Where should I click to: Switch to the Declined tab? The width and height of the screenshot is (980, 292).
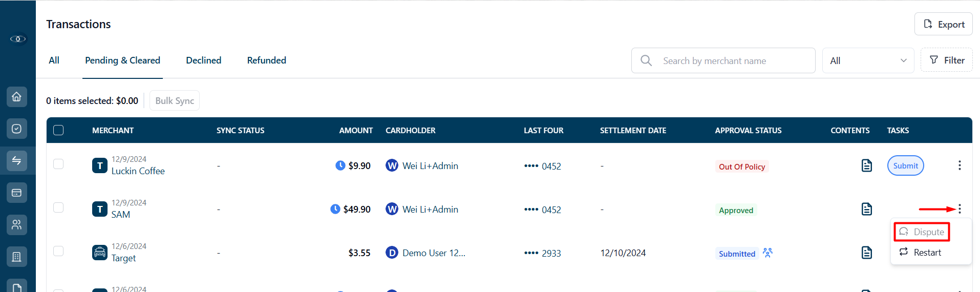[203, 60]
